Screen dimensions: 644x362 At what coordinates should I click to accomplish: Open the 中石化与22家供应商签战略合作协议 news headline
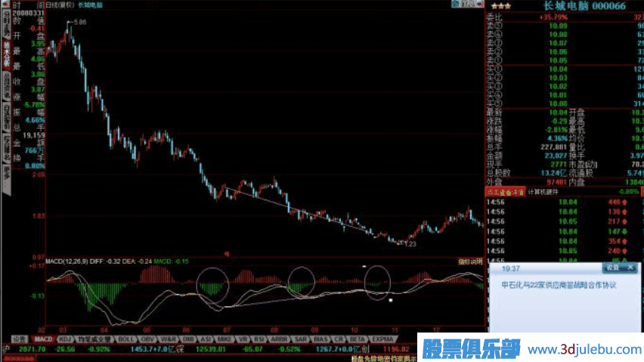click(559, 285)
